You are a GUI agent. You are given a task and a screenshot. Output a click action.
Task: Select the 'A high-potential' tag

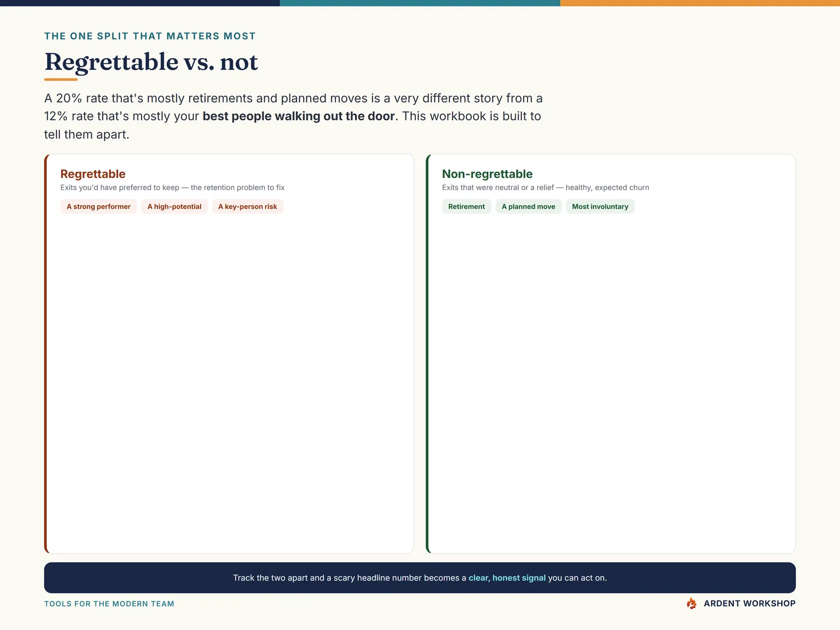(x=174, y=206)
